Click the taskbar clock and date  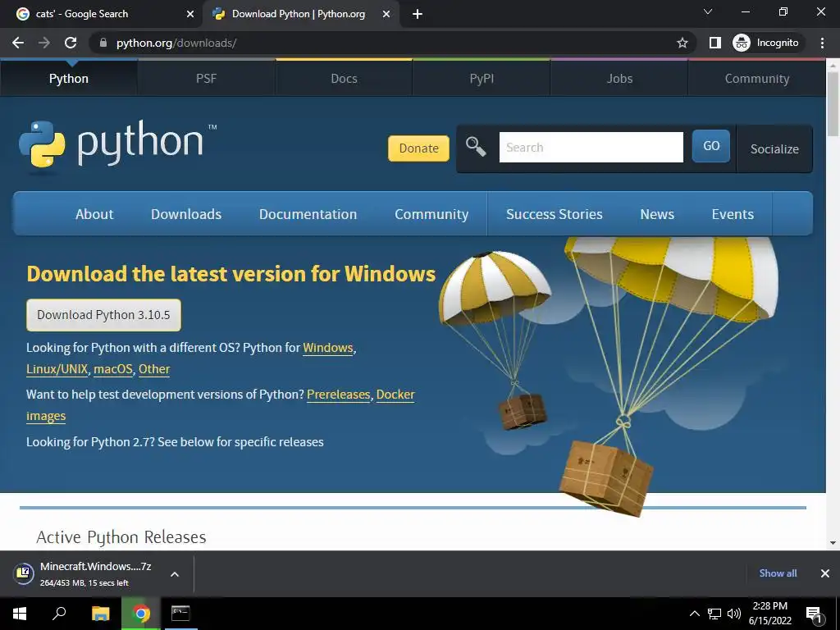coord(769,614)
